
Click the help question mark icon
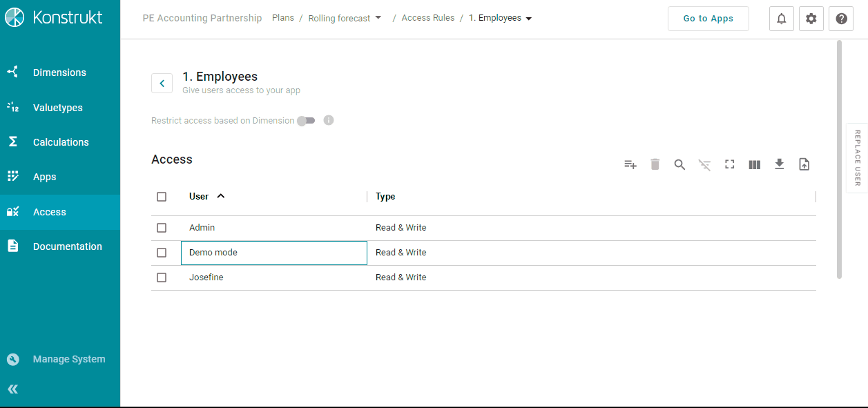pyautogui.click(x=840, y=19)
